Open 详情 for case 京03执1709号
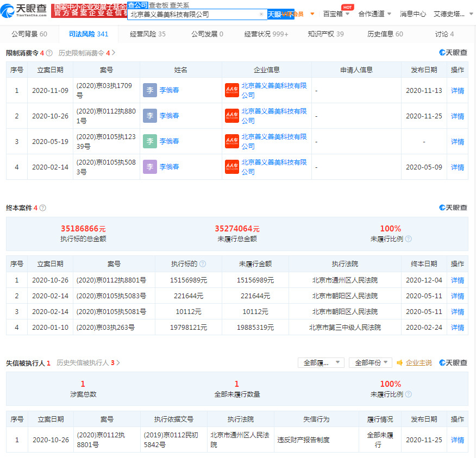The image size is (476, 458). [457, 90]
